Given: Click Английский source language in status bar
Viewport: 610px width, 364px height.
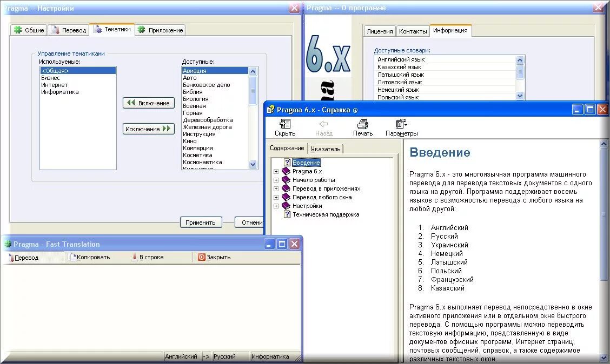Looking at the screenshot, I should (181, 356).
